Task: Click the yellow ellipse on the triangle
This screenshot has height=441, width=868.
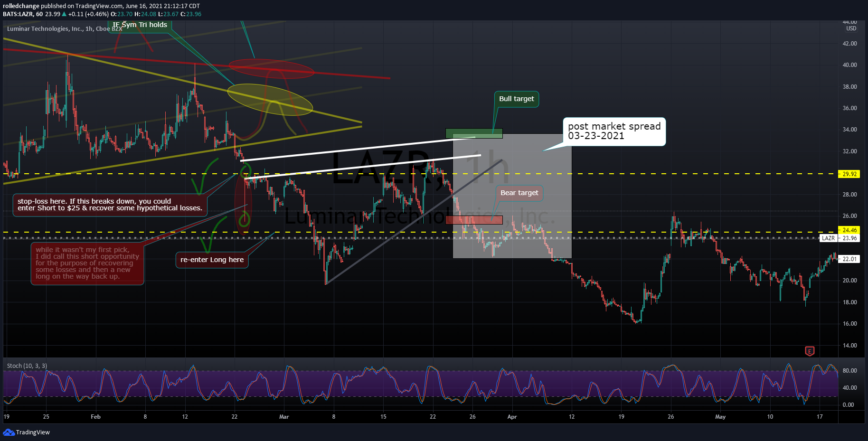Action: point(270,99)
